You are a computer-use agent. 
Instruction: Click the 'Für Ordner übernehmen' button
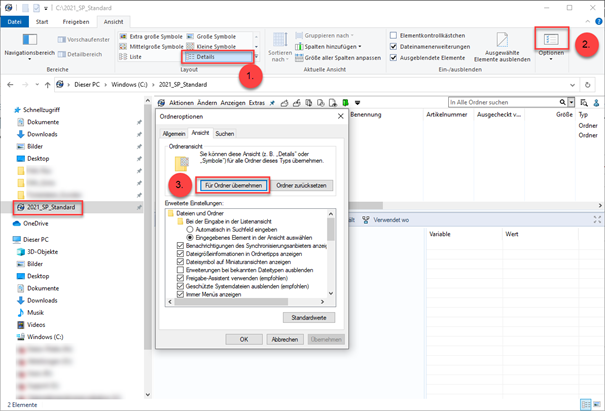(232, 185)
